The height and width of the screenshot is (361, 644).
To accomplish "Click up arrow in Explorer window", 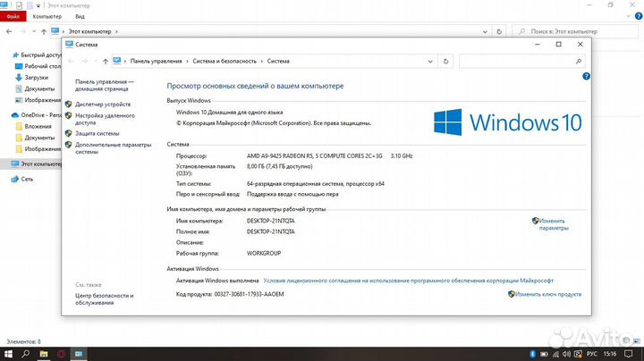I will pyautogui.click(x=44, y=31).
